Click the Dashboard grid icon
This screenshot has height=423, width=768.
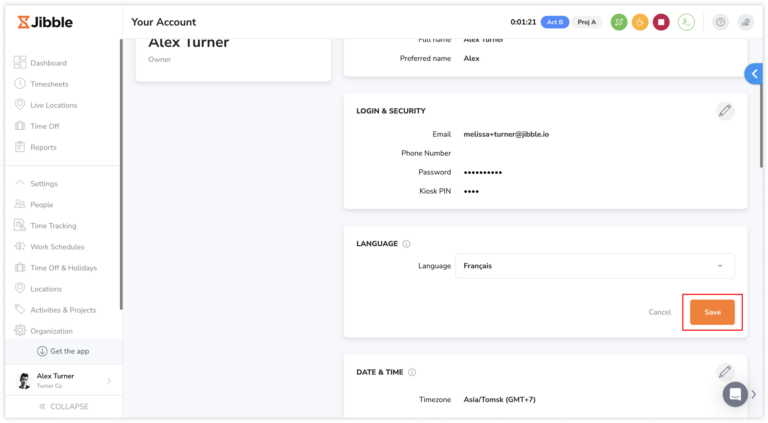(x=20, y=62)
